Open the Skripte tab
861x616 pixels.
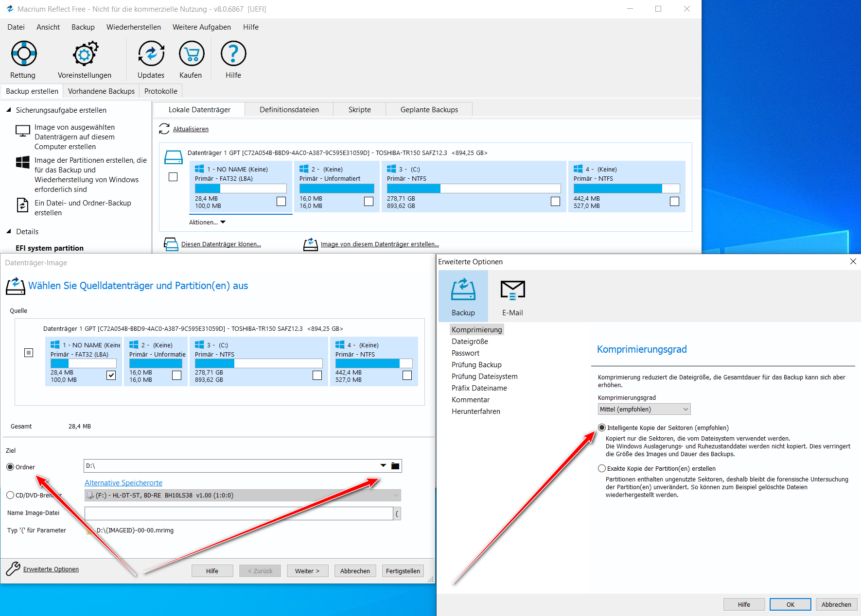coord(360,110)
